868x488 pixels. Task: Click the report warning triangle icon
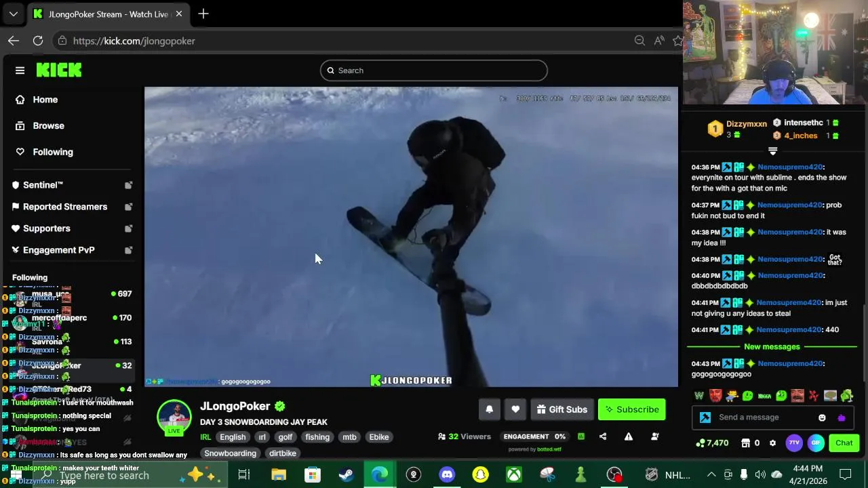[629, 436]
